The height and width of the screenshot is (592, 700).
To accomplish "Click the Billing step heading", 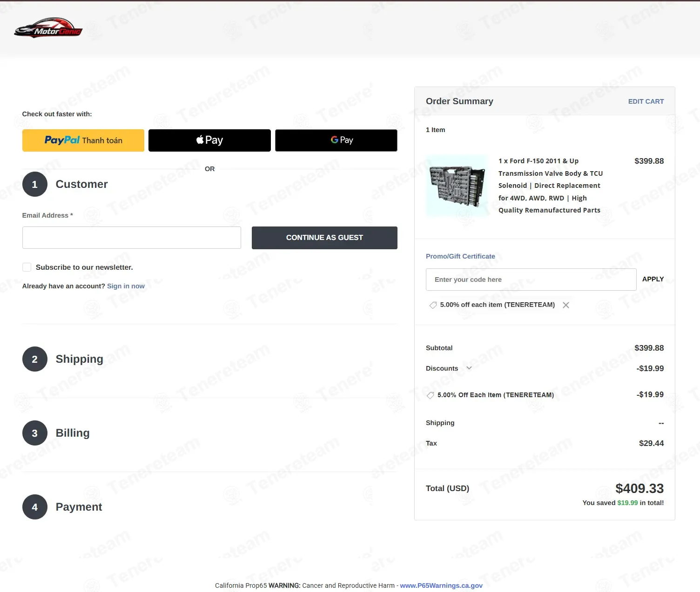I will (73, 433).
